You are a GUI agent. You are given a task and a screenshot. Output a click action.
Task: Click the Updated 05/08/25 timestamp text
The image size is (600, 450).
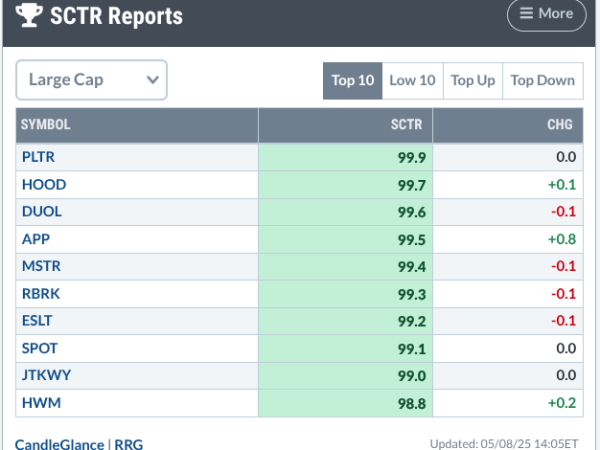tap(504, 444)
